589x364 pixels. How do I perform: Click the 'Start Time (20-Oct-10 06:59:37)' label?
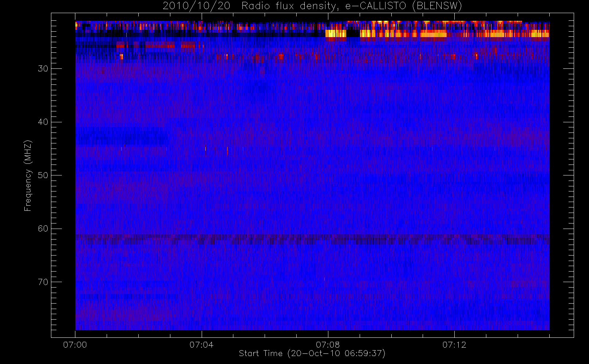tap(312, 353)
